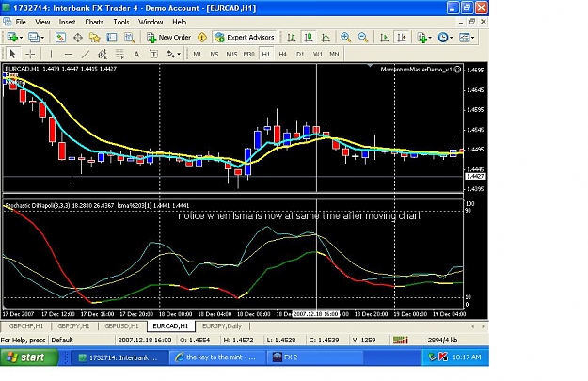Viewport: 588px width, 381px height.
Task: Expand the new chart dropdown arrow
Action: coord(21,38)
